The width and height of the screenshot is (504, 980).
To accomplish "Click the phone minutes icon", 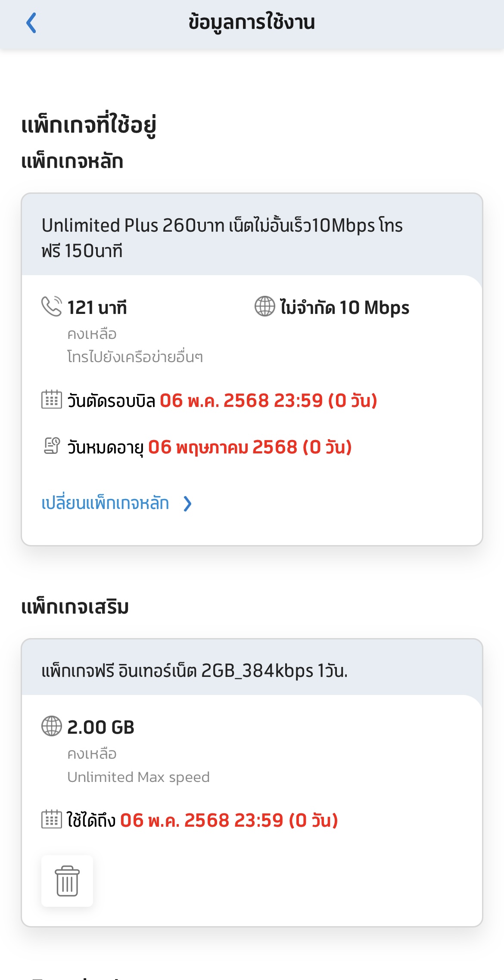I will 51,307.
